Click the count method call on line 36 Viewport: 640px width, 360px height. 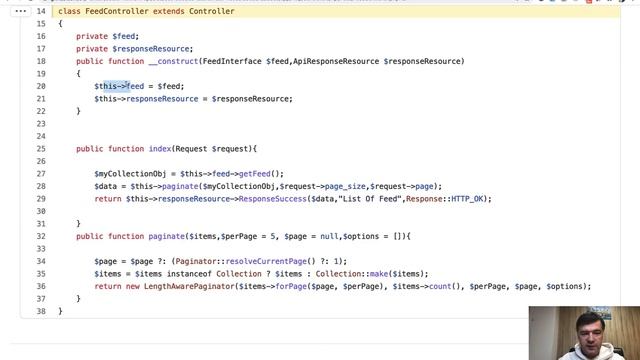440,287
